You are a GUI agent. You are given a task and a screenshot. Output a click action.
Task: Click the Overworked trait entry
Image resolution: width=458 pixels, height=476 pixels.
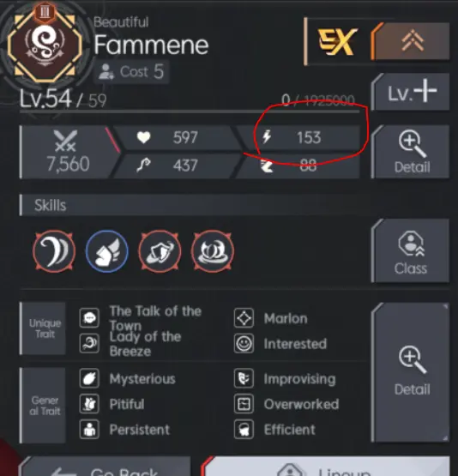pos(286,404)
